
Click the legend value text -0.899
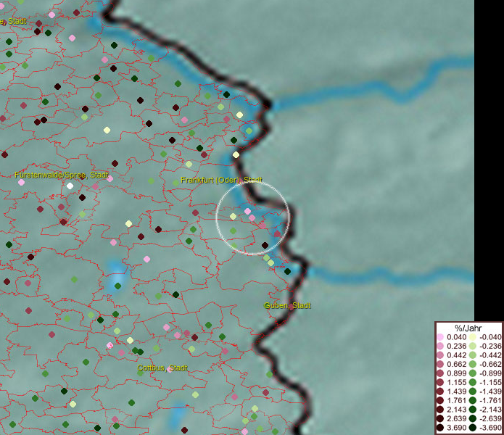point(490,373)
